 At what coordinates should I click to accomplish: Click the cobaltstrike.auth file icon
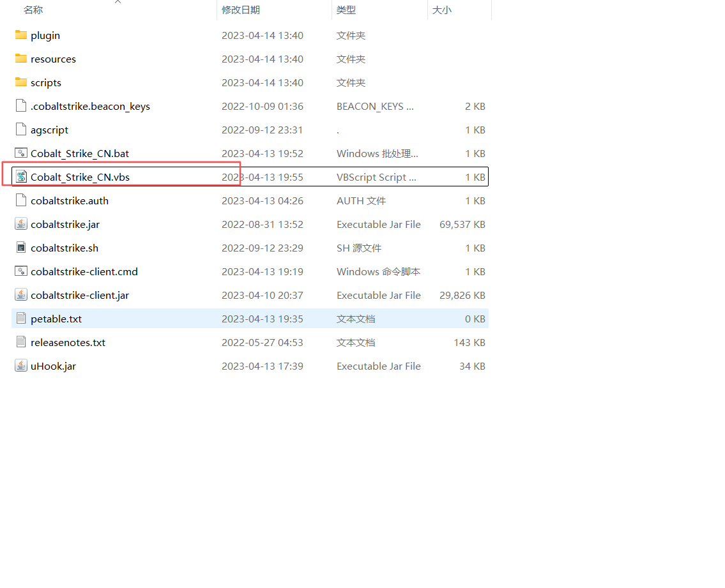pos(21,200)
